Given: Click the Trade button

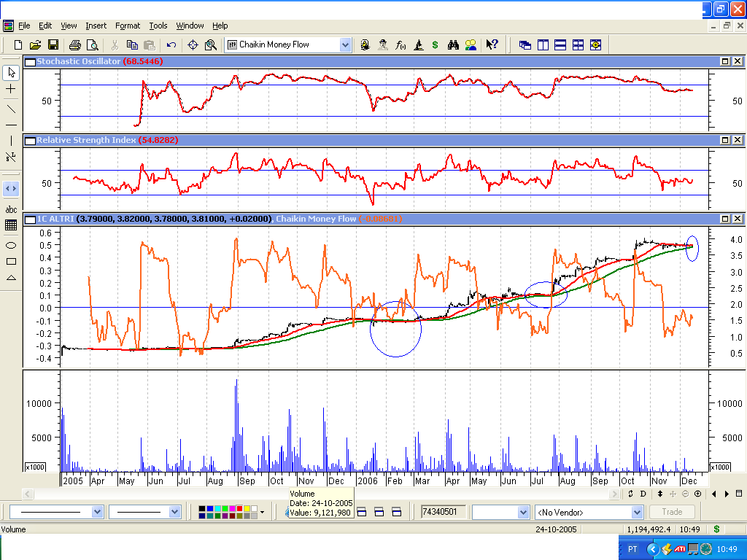Looking at the screenshot, I should pos(672,512).
